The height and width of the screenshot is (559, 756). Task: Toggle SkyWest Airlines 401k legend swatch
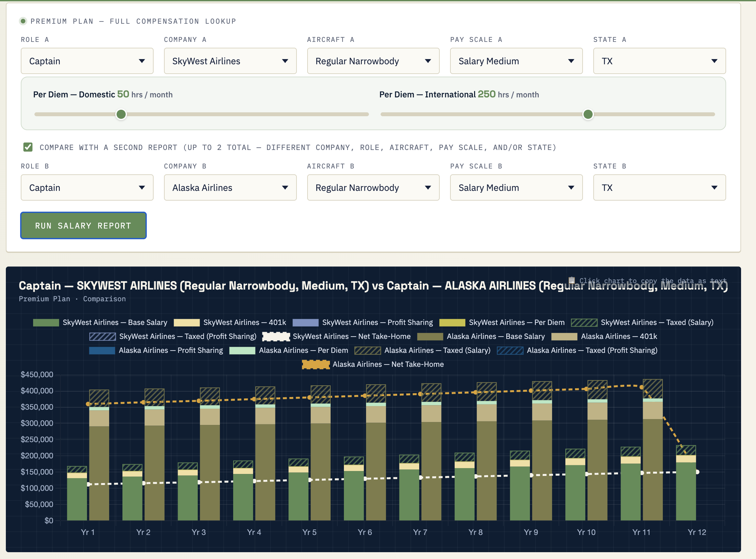[x=186, y=322]
